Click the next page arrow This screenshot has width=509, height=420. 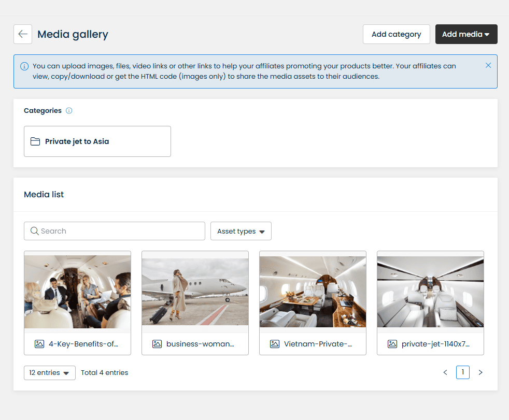(x=480, y=372)
